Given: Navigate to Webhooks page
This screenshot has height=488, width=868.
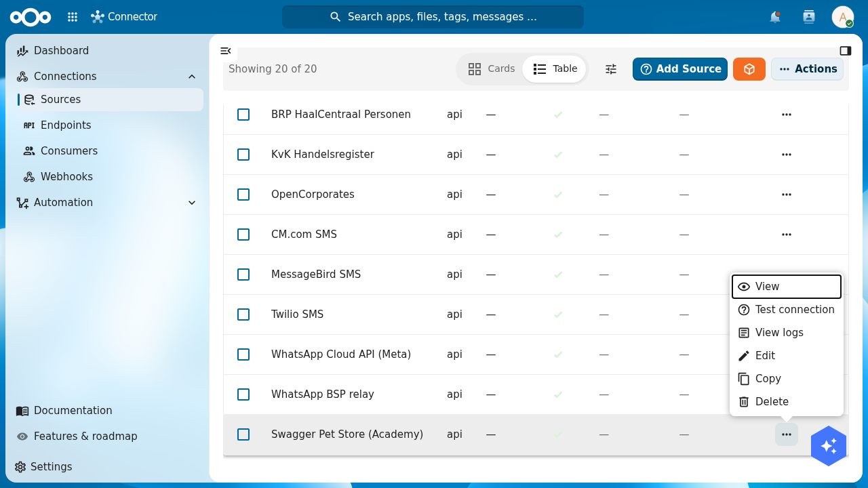Looking at the screenshot, I should pyautogui.click(x=108, y=177).
